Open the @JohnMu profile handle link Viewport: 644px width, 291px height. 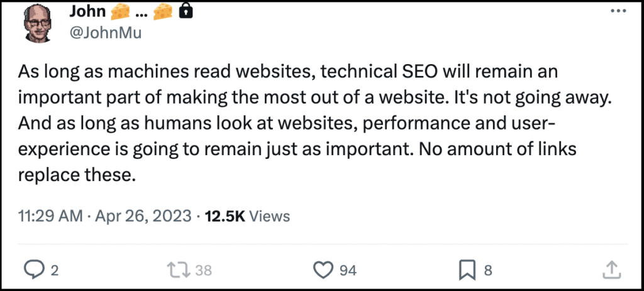[104, 33]
